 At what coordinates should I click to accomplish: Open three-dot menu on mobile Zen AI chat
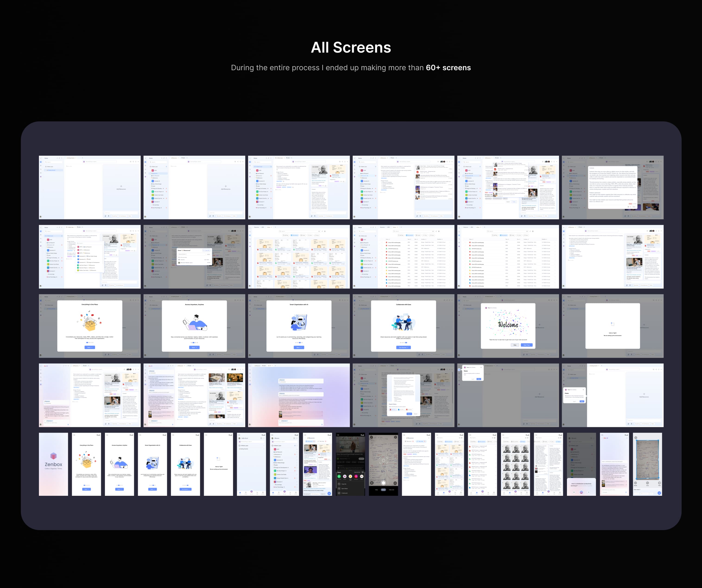click(627, 438)
